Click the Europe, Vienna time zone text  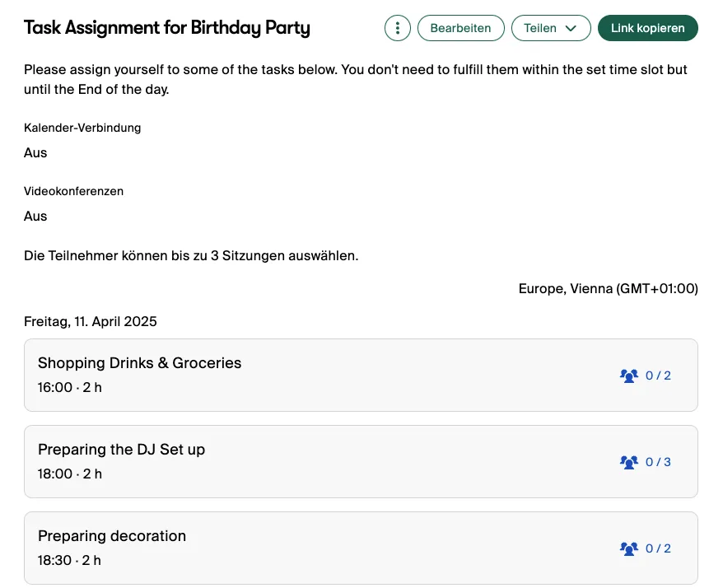[608, 288]
